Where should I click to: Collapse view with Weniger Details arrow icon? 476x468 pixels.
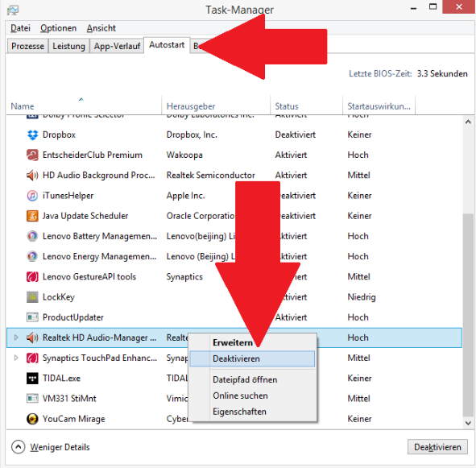pos(19,447)
